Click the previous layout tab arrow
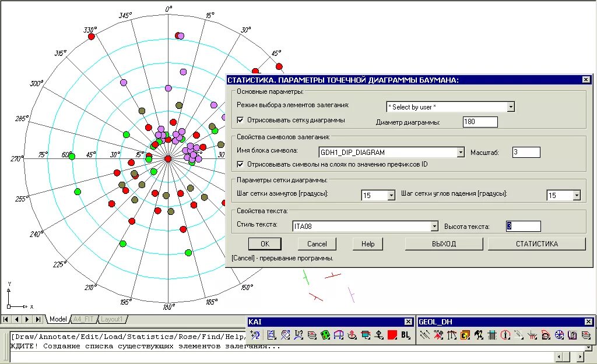 16,319
